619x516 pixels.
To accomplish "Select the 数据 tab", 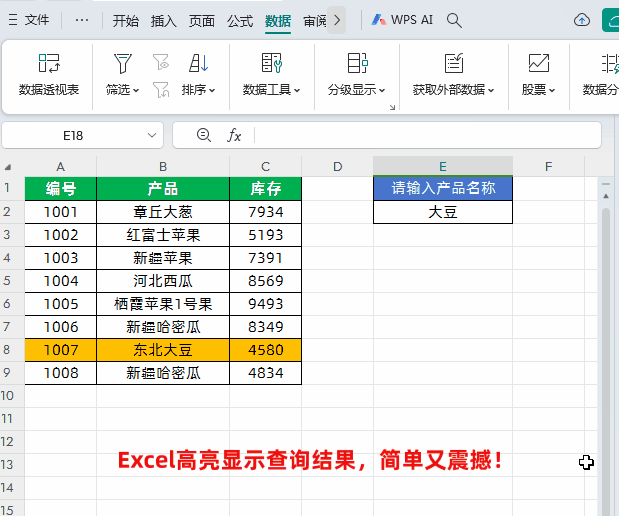I will tap(278, 21).
